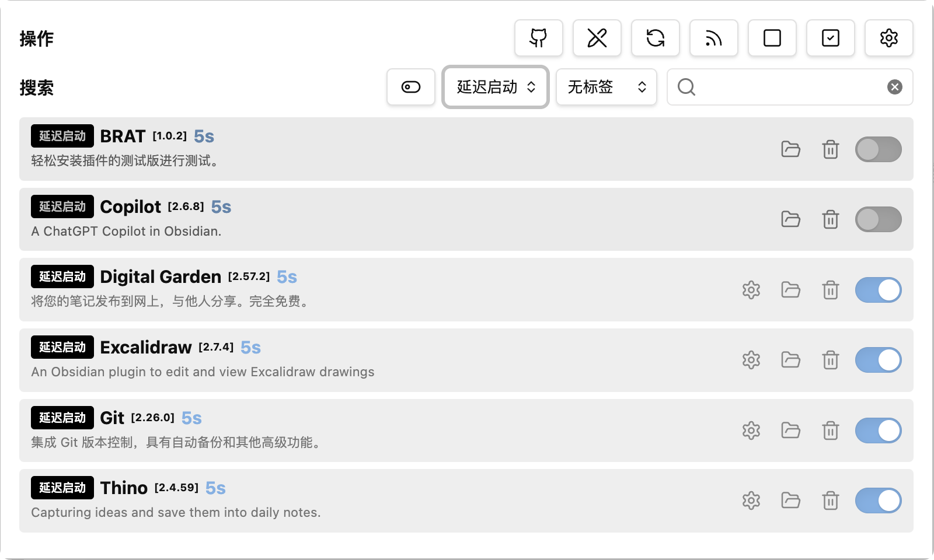Delete the Excalidraw plugin
The width and height of the screenshot is (934, 560).
coord(830,360)
